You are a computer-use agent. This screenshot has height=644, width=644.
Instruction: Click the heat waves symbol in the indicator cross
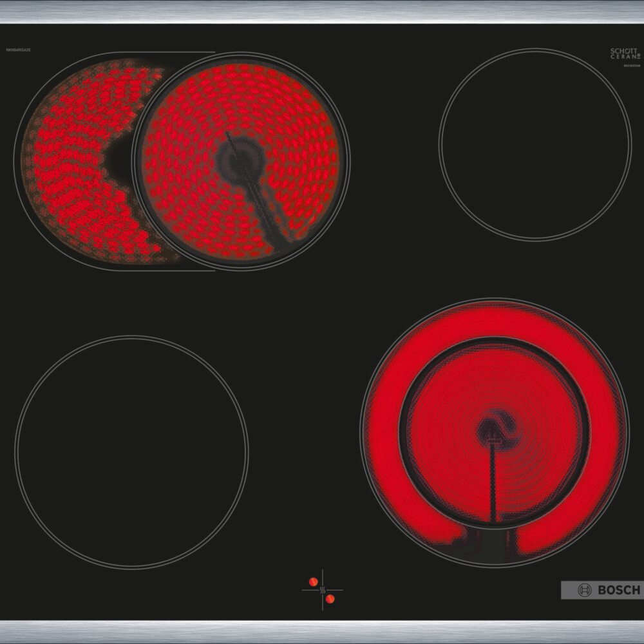[323, 591]
